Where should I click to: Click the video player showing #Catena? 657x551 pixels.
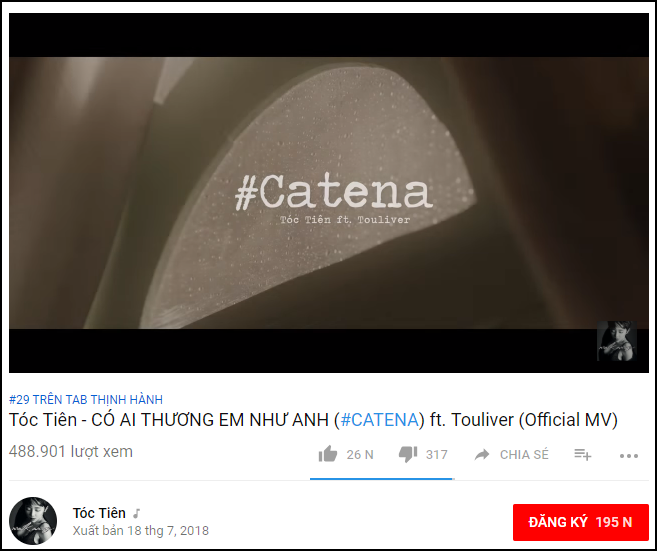tap(328, 193)
